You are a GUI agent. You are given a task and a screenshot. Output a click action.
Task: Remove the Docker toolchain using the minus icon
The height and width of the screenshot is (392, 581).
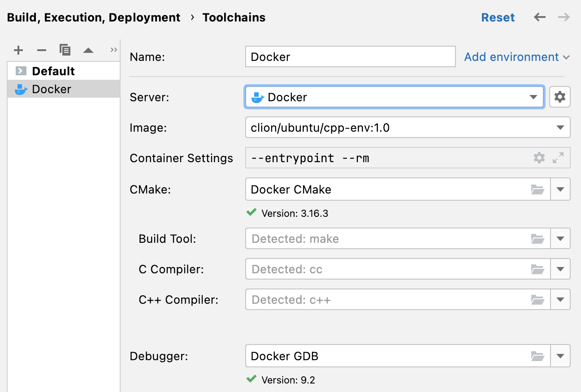tap(42, 50)
